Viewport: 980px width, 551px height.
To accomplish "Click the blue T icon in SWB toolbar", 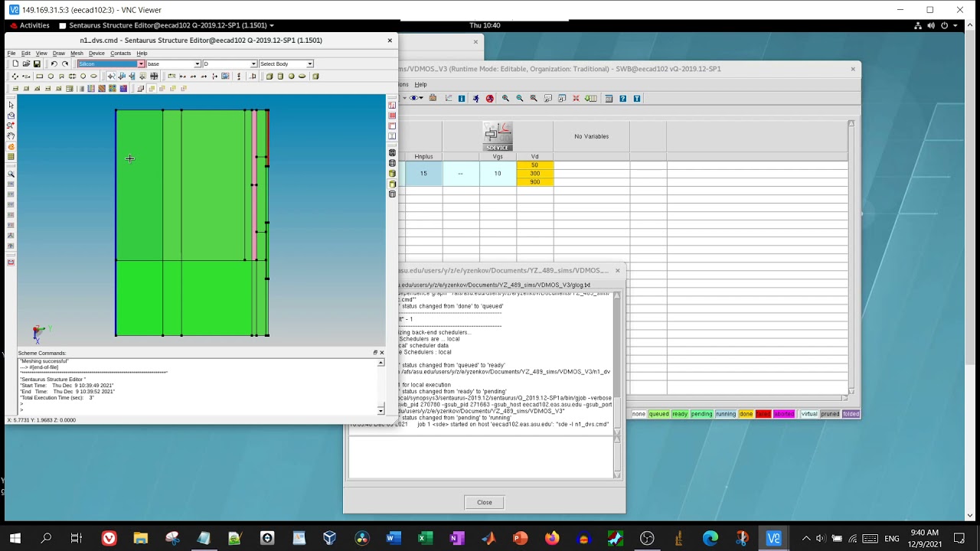I will (x=637, y=98).
